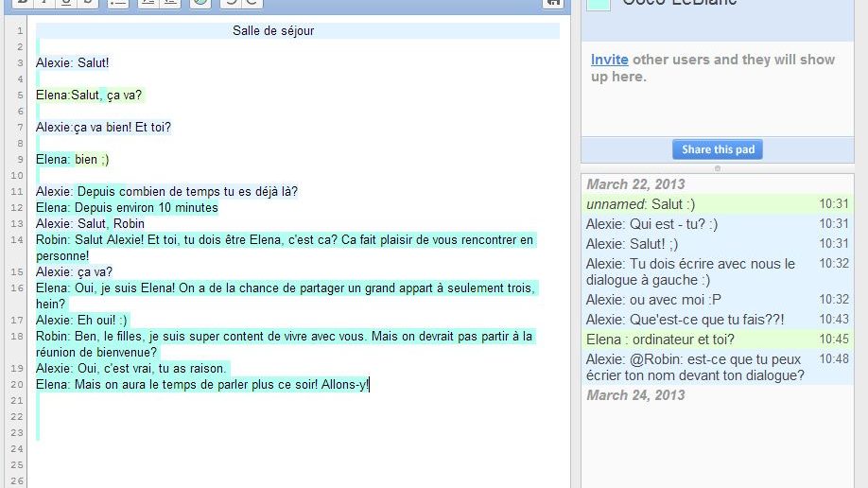Undo the last edit

[x=231, y=3]
